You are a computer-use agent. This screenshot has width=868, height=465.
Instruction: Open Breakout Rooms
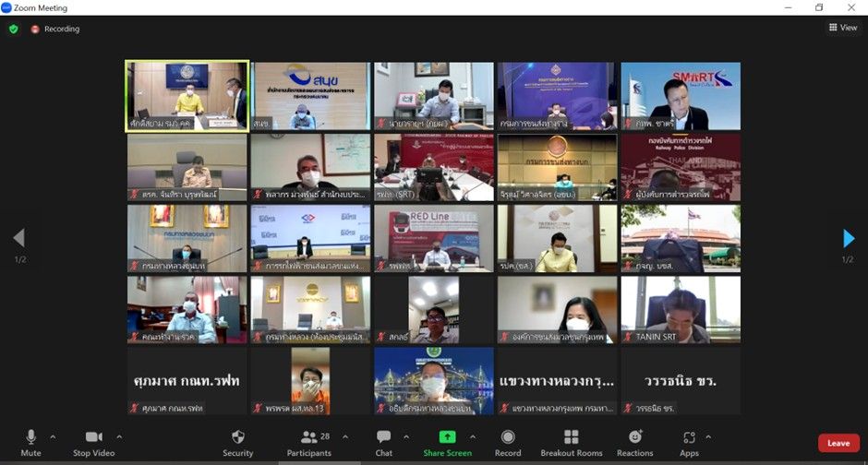(571, 441)
